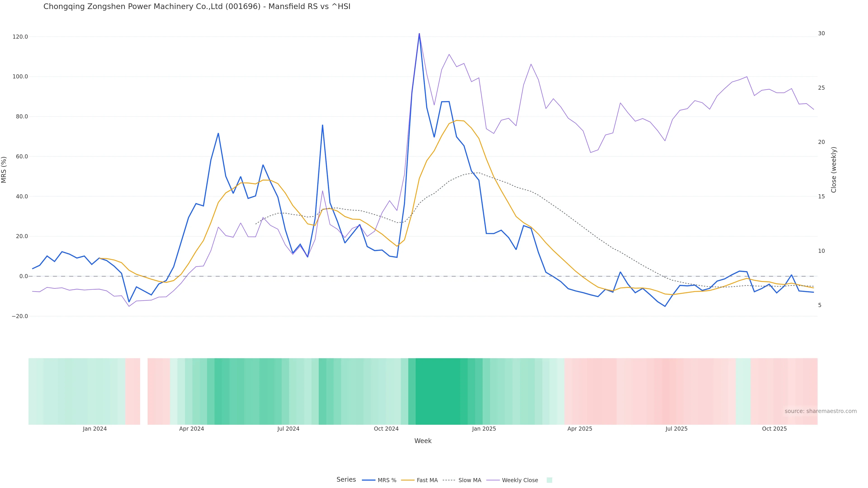
Task: Click the 120.0 label on MRS axis
Action: pos(20,37)
